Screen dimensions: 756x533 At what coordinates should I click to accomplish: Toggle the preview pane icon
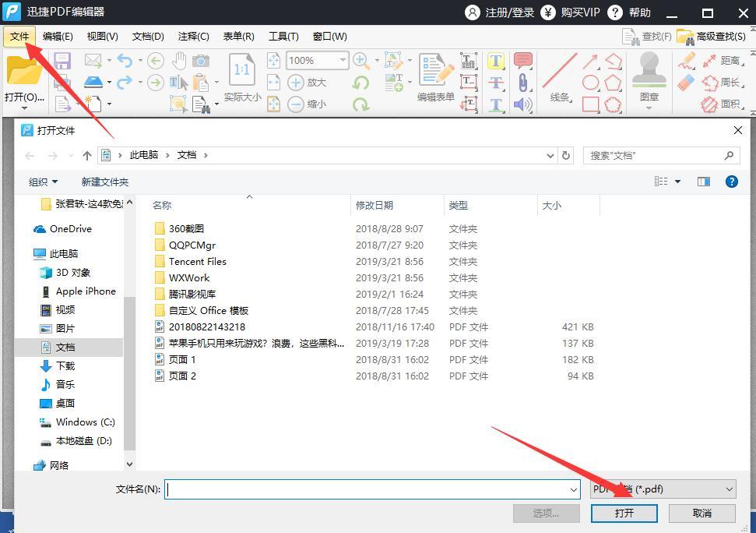(x=704, y=182)
